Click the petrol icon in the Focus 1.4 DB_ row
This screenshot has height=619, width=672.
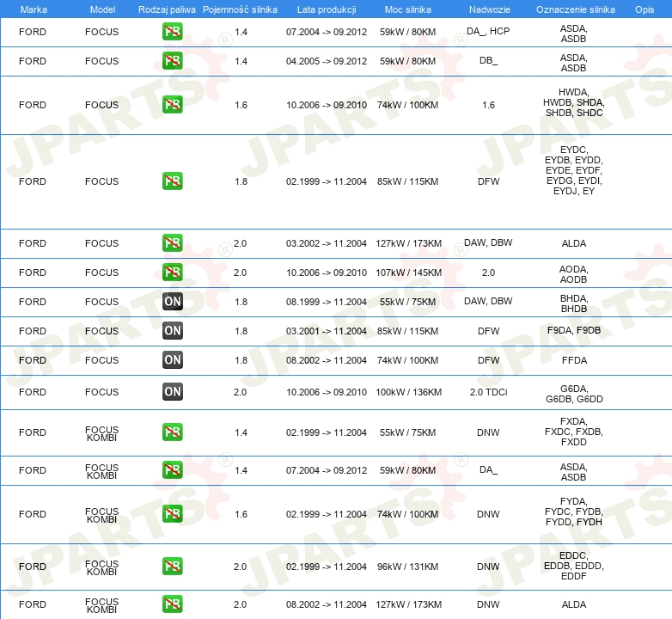[x=172, y=60]
